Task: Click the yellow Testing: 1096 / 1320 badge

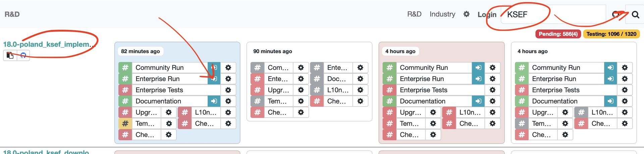Action: point(611,34)
